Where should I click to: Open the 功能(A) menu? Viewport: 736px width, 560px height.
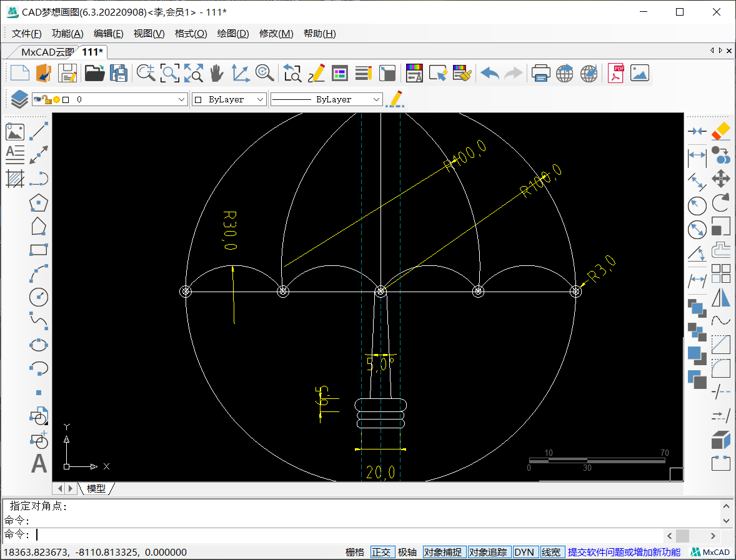click(67, 33)
